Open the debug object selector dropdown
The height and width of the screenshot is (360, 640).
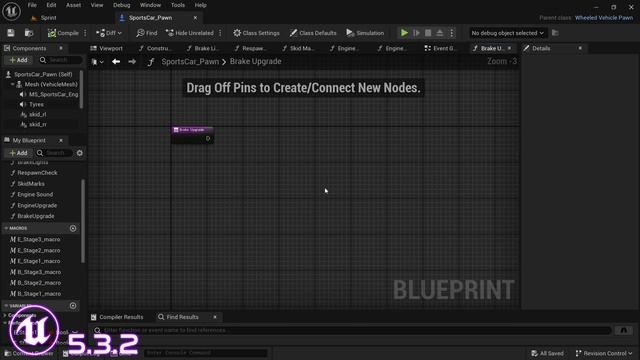point(507,33)
